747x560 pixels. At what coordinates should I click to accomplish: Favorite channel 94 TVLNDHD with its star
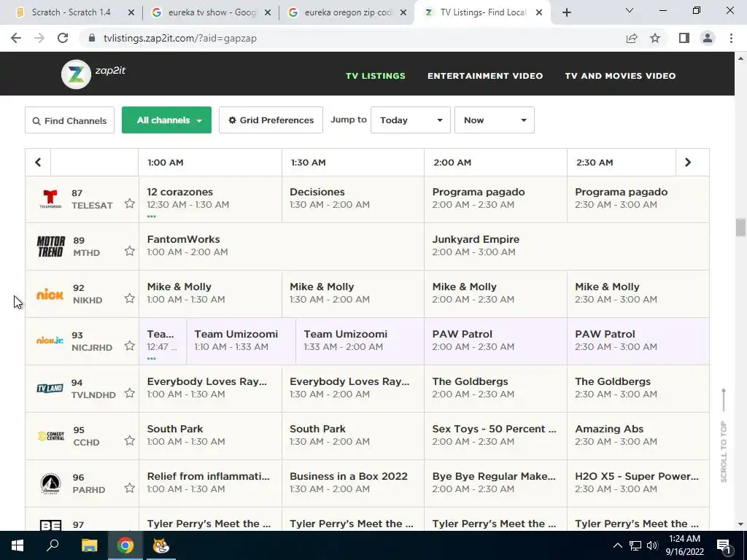130,393
